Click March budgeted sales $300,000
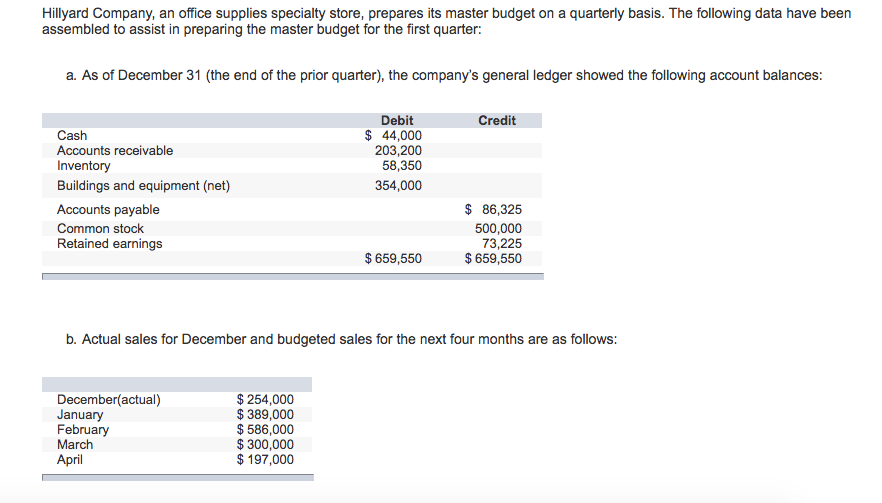Viewport: 882px width, 503px height. click(x=265, y=445)
